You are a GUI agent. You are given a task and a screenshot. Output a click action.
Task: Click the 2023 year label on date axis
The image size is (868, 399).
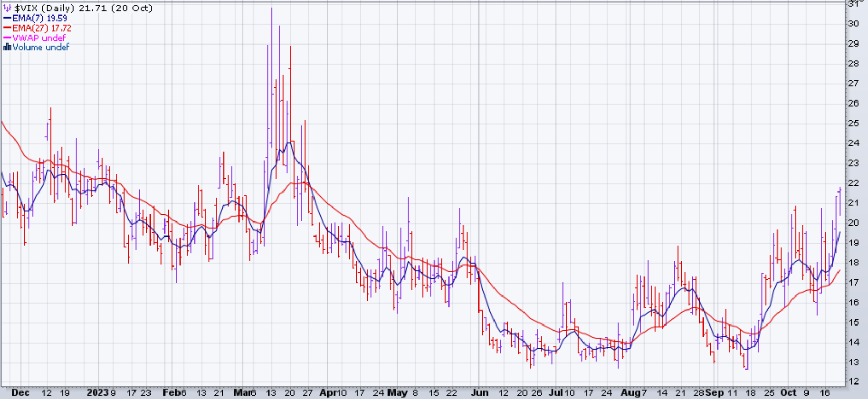(98, 393)
